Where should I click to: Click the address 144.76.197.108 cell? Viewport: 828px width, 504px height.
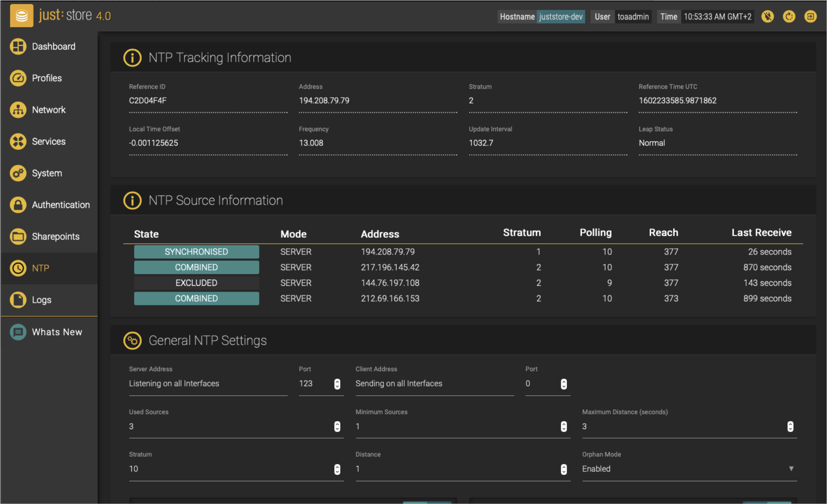[390, 283]
